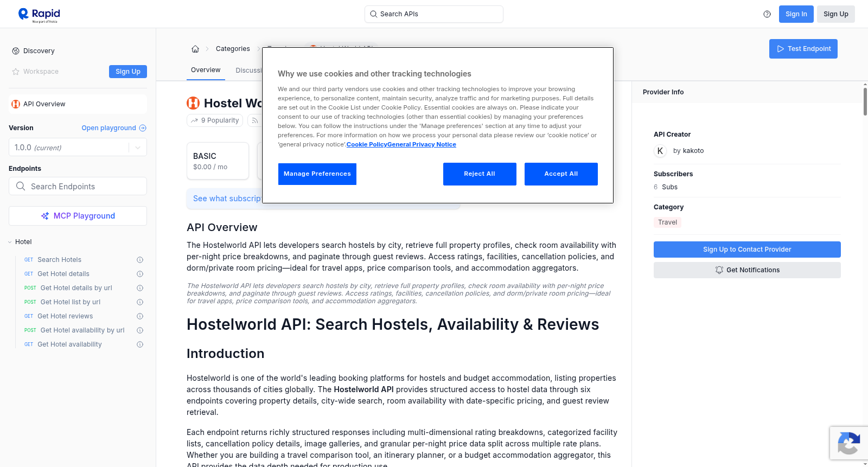Click the popularity trend arrow icon
The image size is (868, 467).
(194, 120)
